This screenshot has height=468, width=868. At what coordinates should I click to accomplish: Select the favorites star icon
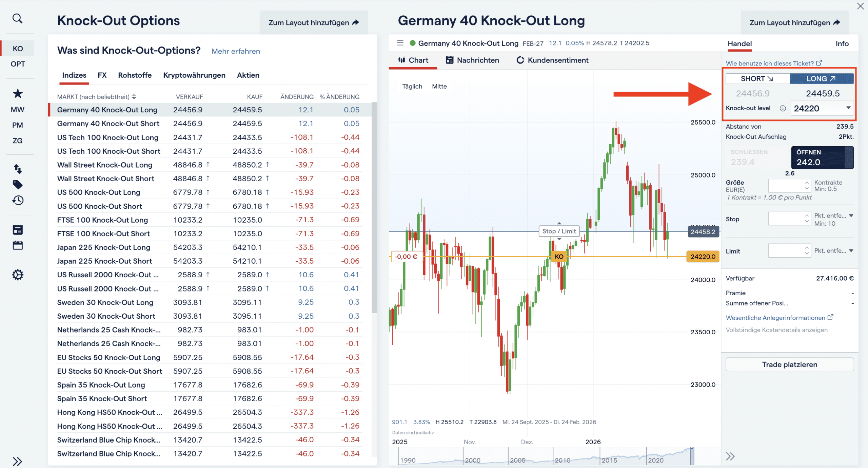(x=17, y=94)
